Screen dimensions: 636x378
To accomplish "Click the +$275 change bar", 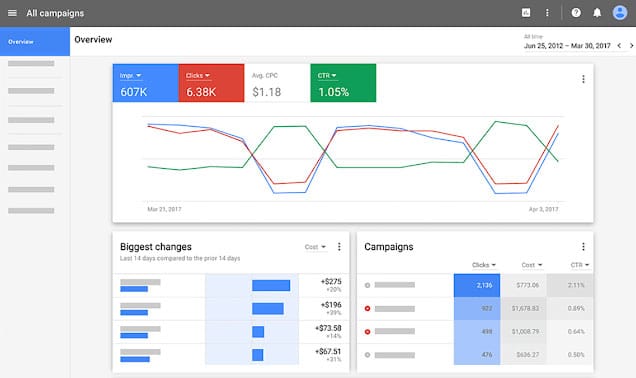I will coord(271,286).
